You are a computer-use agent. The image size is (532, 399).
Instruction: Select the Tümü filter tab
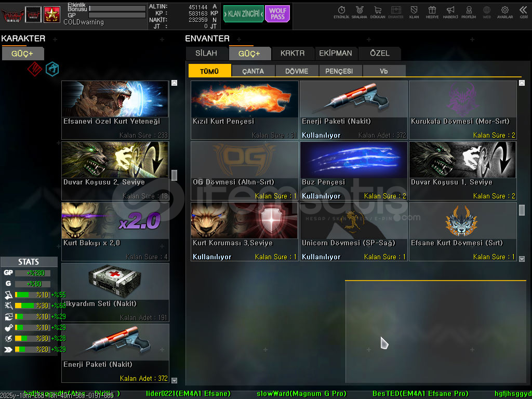click(210, 71)
